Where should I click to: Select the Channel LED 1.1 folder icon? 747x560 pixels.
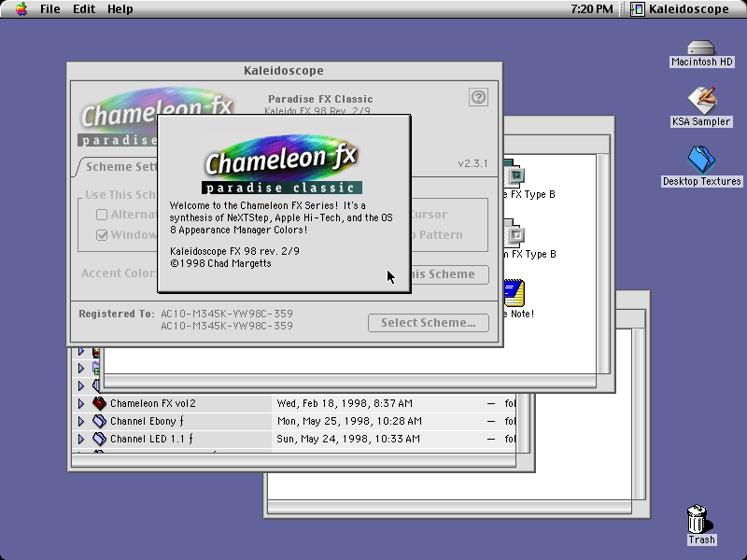(x=99, y=439)
